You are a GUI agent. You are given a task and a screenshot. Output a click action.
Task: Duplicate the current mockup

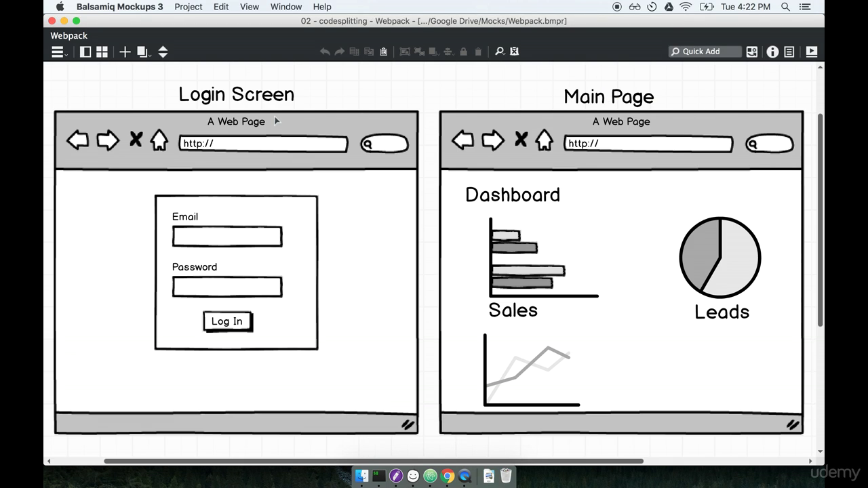click(x=140, y=52)
